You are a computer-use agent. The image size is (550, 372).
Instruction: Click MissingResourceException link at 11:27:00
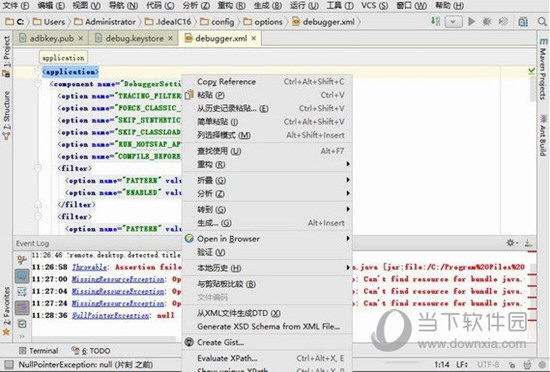click(x=118, y=279)
